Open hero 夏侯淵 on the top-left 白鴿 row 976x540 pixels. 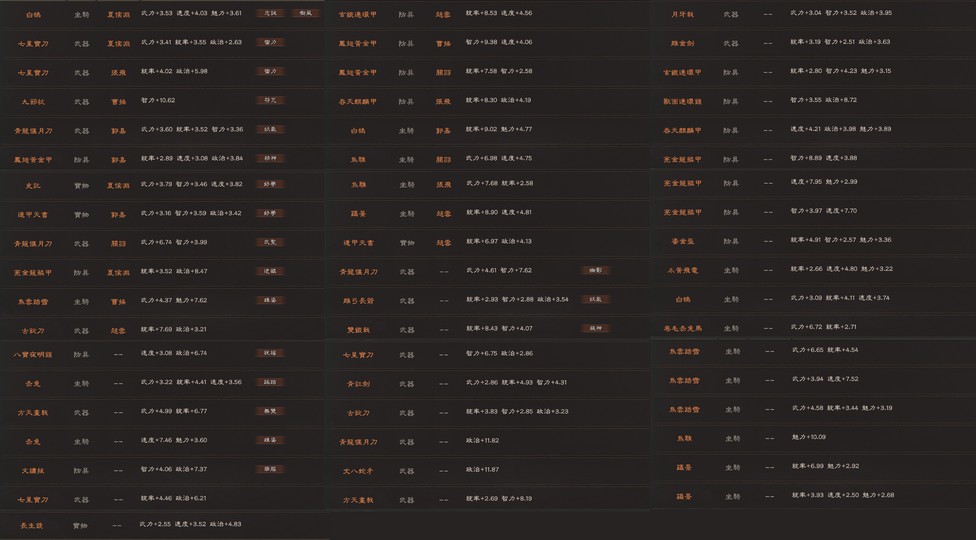point(118,14)
